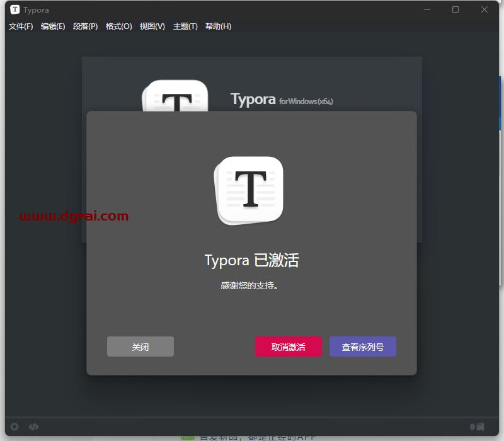
Task: Click the red 取消激活 button
Action: pyautogui.click(x=289, y=346)
